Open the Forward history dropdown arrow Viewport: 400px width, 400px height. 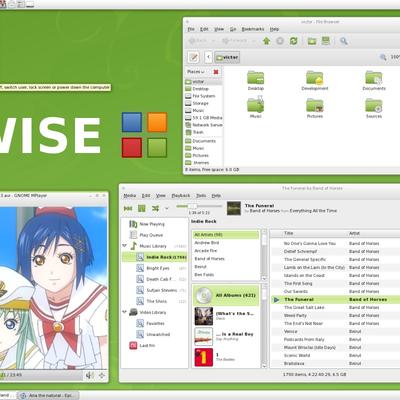click(254, 41)
